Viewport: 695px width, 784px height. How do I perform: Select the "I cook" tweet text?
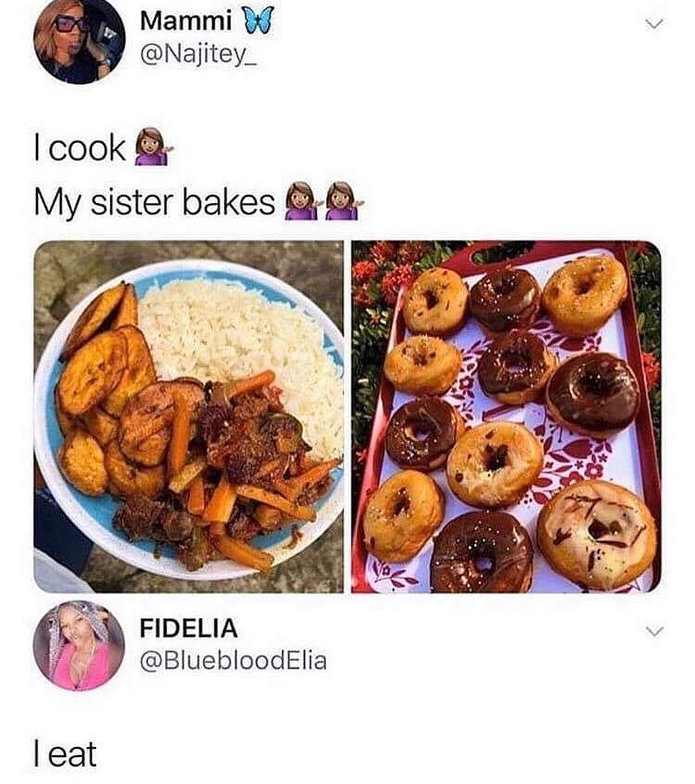(x=80, y=147)
